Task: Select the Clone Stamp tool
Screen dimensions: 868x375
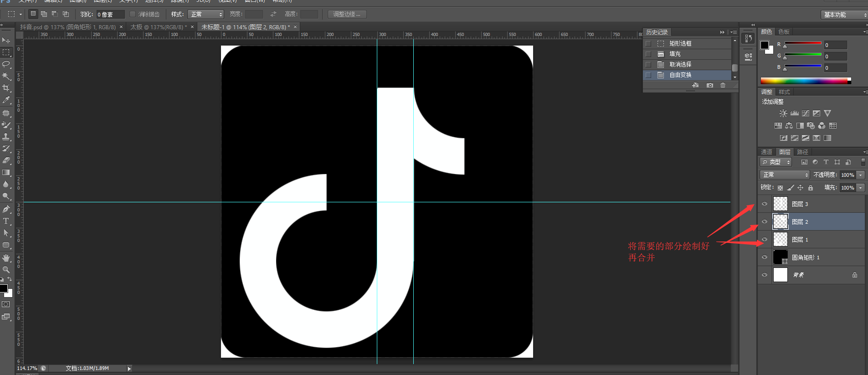Action: [x=6, y=137]
